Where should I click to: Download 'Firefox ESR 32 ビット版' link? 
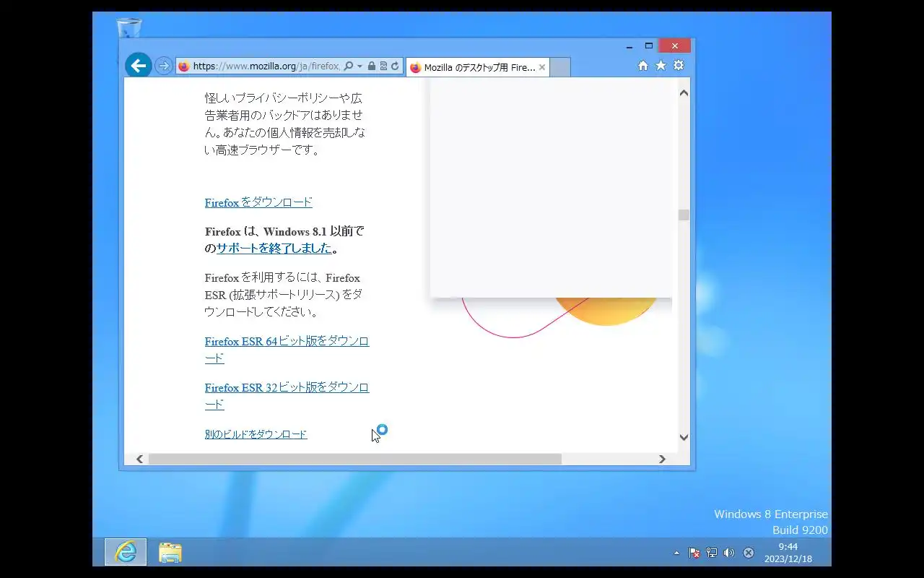[x=287, y=396]
